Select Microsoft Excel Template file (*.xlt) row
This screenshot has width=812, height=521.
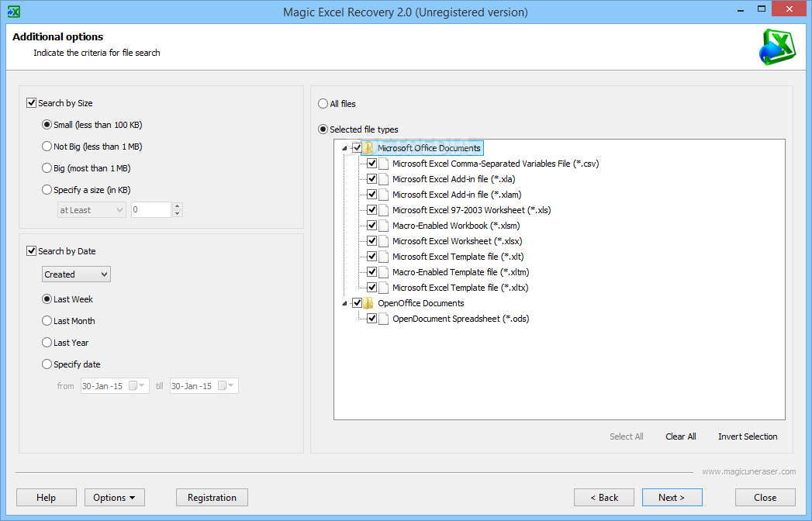458,257
